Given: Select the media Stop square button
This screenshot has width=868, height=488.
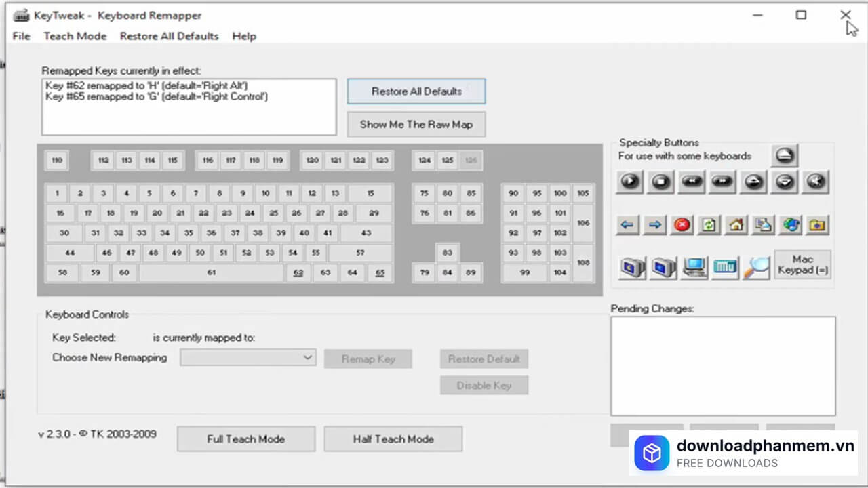Looking at the screenshot, I should [x=660, y=182].
